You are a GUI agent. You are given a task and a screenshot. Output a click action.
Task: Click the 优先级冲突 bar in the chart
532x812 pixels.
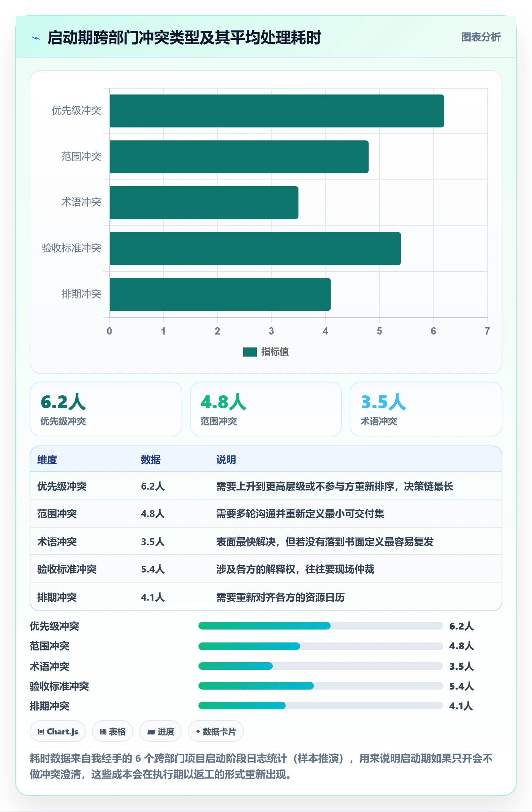(x=277, y=111)
